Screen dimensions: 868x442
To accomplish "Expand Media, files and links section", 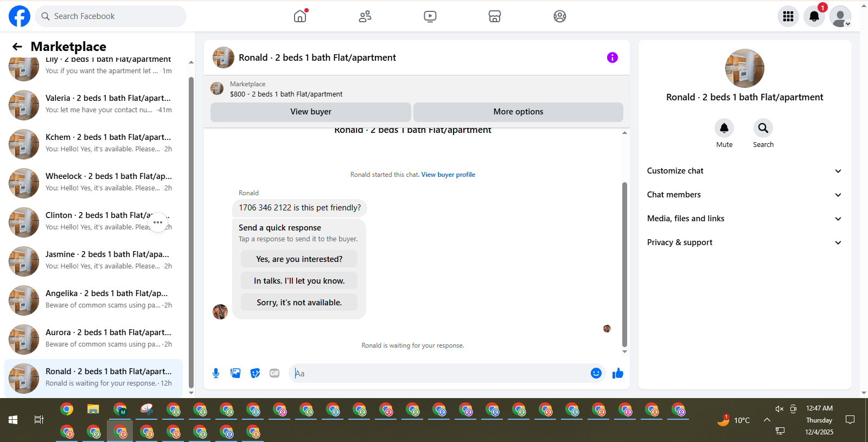I will (x=744, y=219).
